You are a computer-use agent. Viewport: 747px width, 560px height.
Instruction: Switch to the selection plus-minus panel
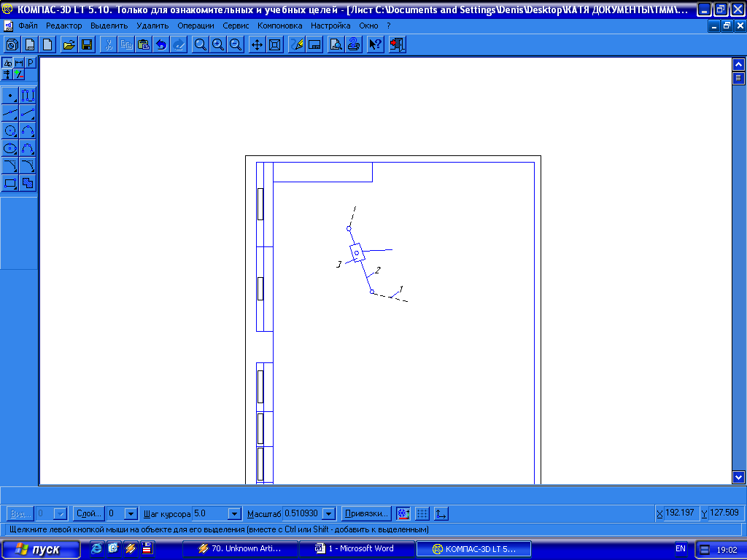pyautogui.click(x=18, y=74)
